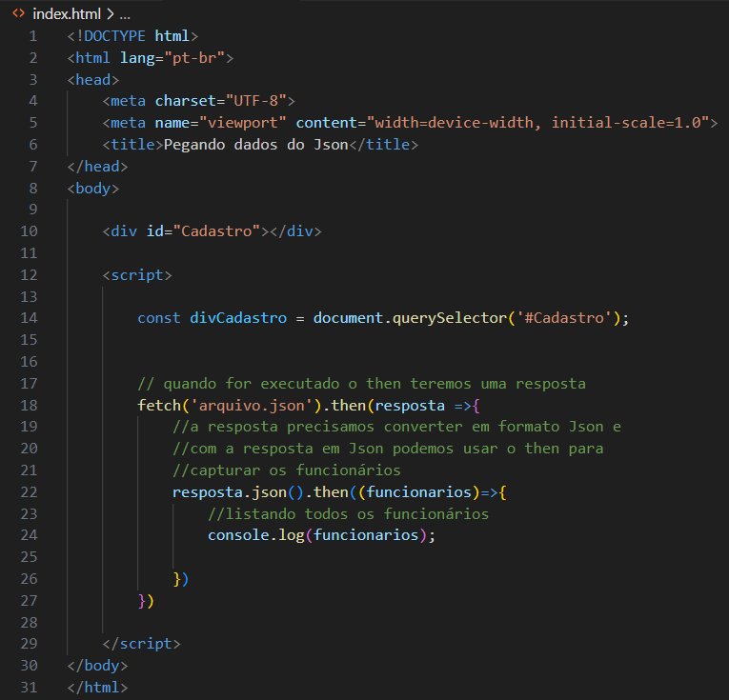Expand the breadcrumb ellipsis after index.html
The image size is (729, 700).
(x=125, y=14)
